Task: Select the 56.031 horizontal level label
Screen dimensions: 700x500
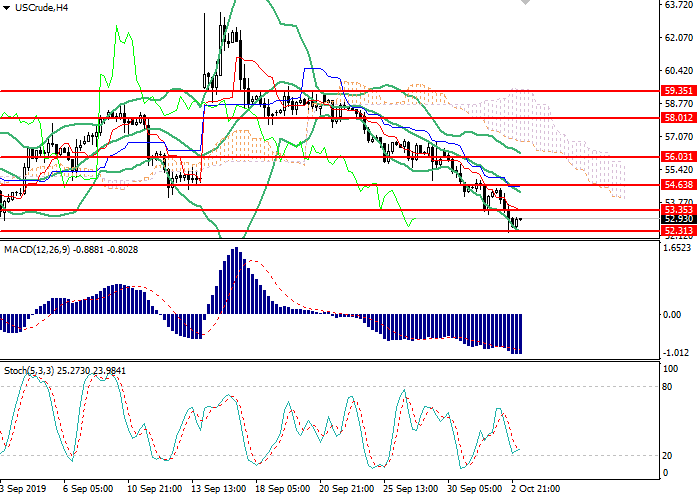Action: [679, 157]
